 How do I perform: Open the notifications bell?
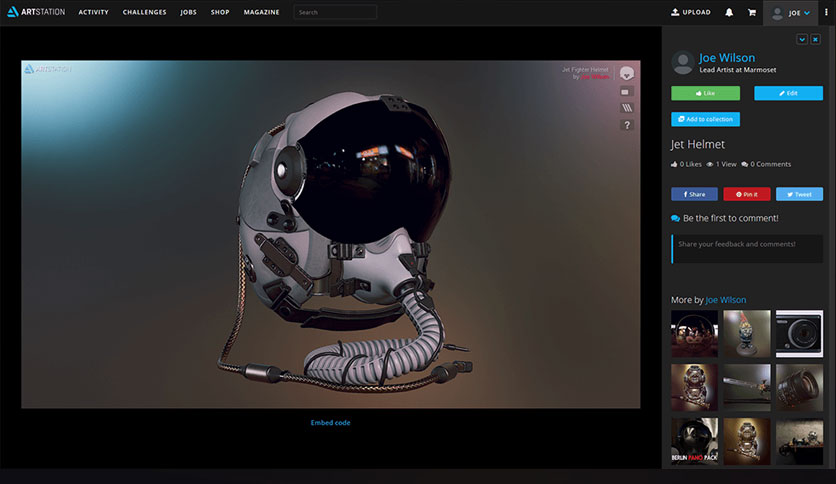(x=729, y=12)
